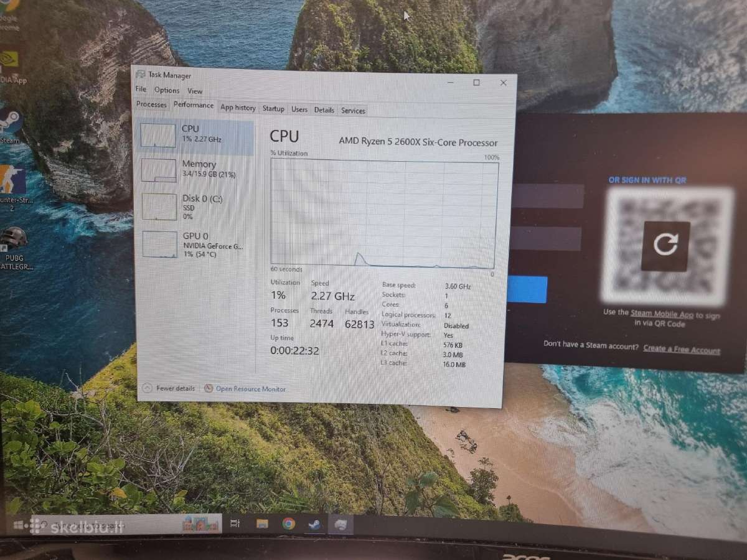The width and height of the screenshot is (747, 560).
Task: Click Open Resource Monitor link
Action: click(x=251, y=389)
